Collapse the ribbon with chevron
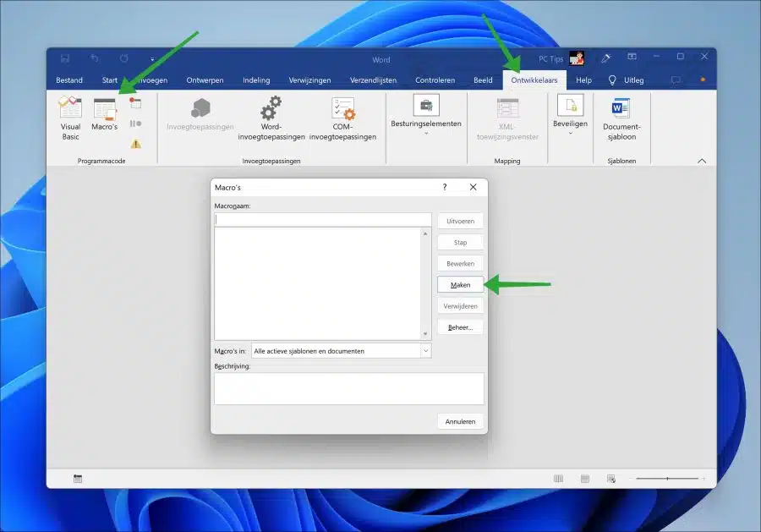761x532 pixels. click(702, 162)
